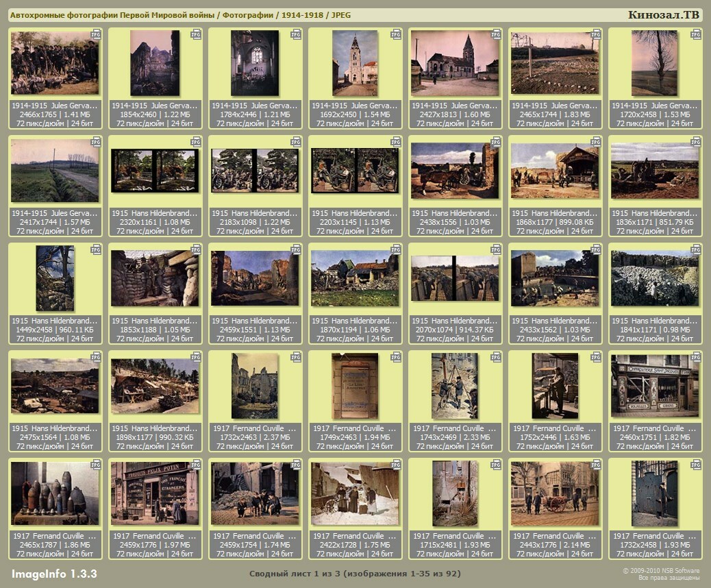Select the snowy street scene thumbnail

(355, 493)
